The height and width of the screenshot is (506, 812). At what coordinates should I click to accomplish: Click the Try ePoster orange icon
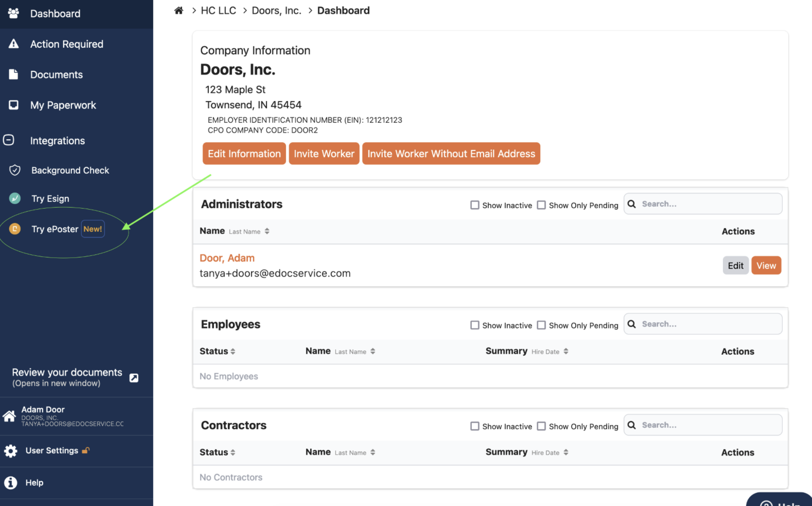(x=15, y=229)
